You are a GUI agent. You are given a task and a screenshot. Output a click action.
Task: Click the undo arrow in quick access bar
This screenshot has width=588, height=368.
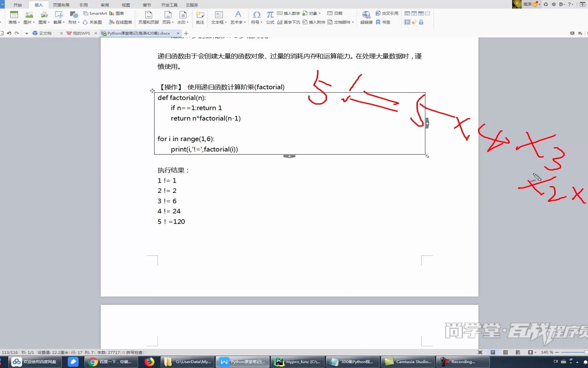(9, 33)
